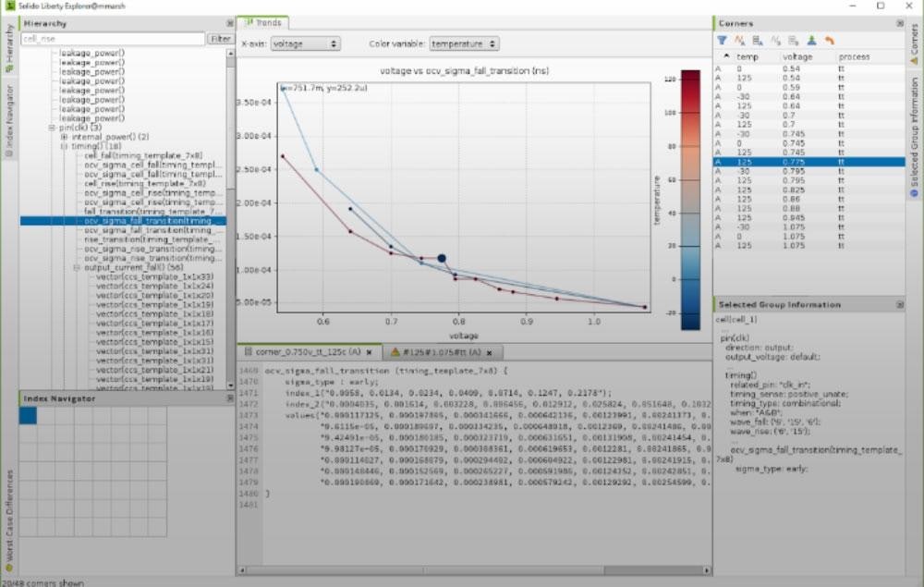Sort corners by the voltage column header
The height and width of the screenshot is (587, 924).
point(797,57)
